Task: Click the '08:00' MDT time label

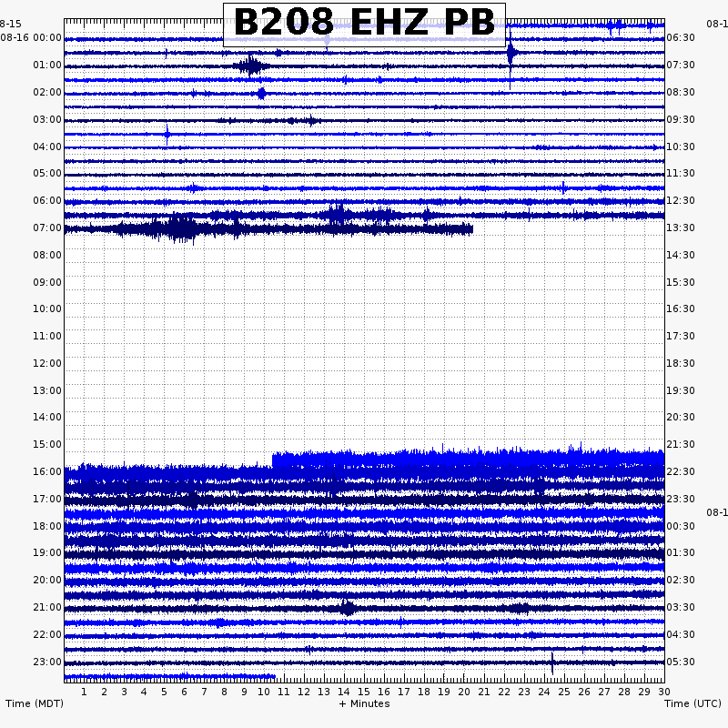Action: [x=47, y=256]
